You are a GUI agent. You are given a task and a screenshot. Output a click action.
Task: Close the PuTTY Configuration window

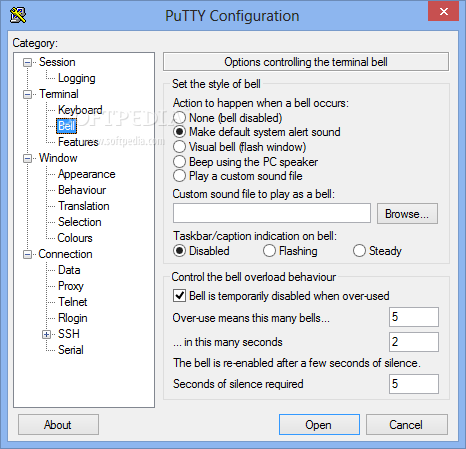point(444,11)
